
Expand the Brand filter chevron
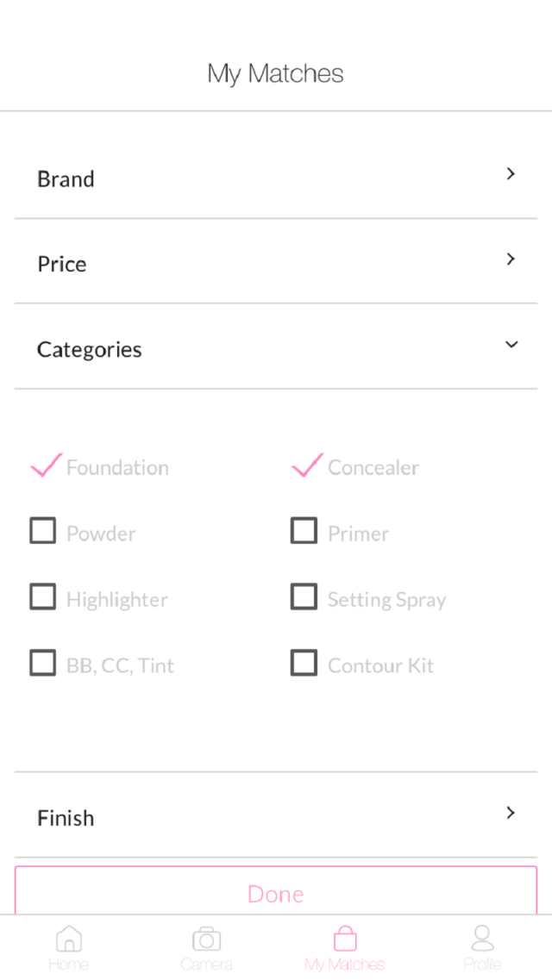(x=511, y=174)
